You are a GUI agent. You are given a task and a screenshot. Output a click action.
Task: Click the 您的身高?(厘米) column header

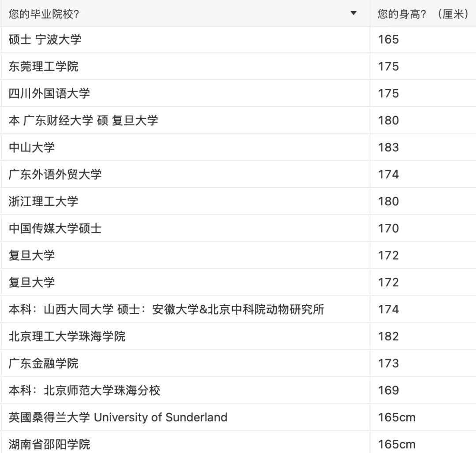pos(423,13)
